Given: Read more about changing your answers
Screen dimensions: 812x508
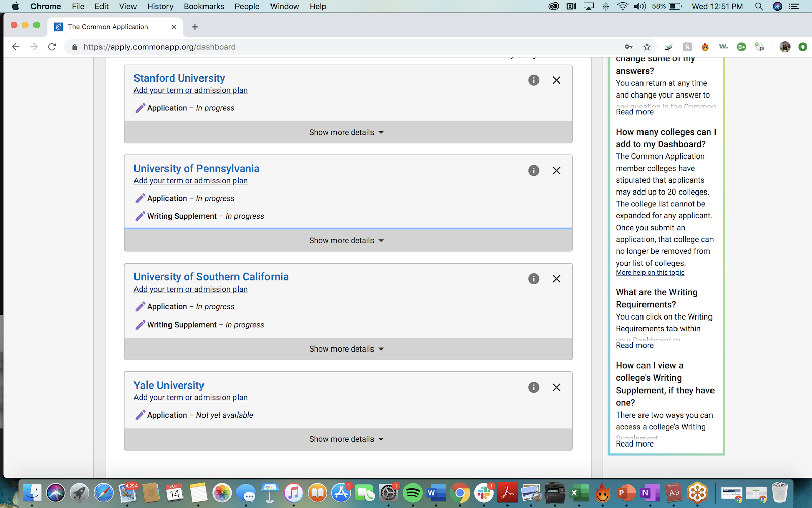Looking at the screenshot, I should 634,112.
